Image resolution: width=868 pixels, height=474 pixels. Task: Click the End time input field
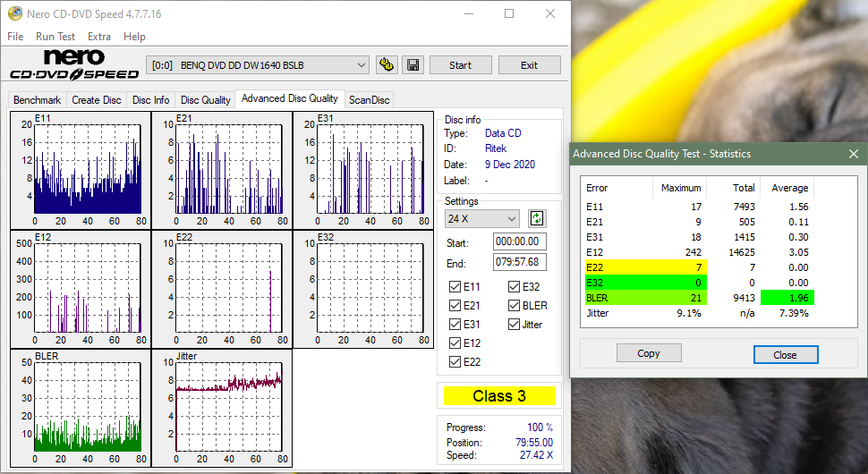pyautogui.click(x=519, y=262)
